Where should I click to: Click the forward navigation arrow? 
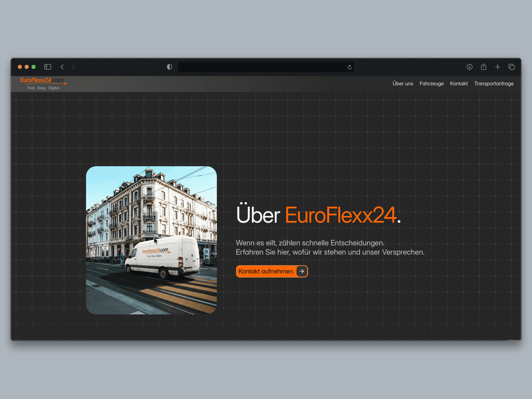tap(73, 67)
